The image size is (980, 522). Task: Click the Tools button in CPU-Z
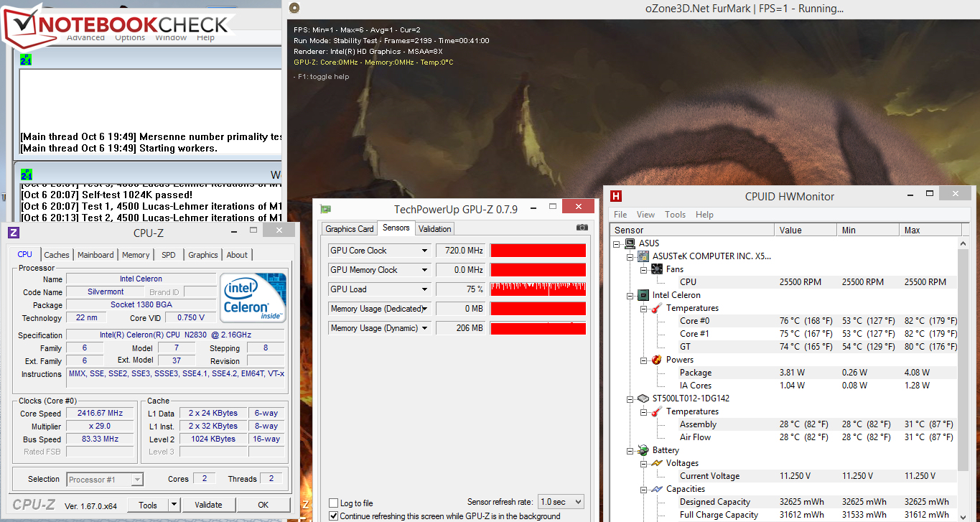(148, 505)
